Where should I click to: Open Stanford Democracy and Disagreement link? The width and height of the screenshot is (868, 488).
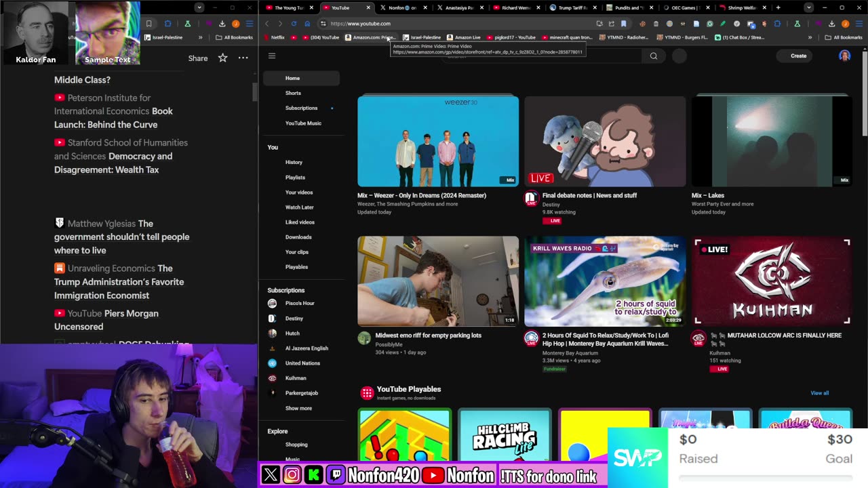click(x=121, y=156)
